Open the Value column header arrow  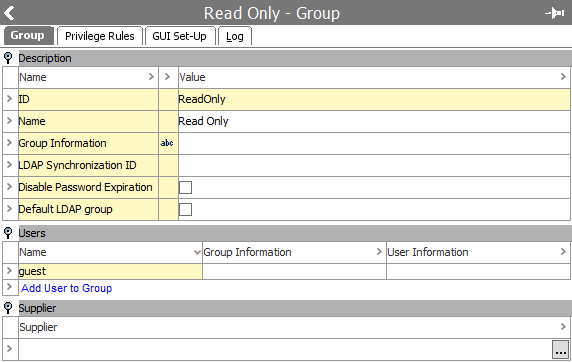(x=563, y=77)
